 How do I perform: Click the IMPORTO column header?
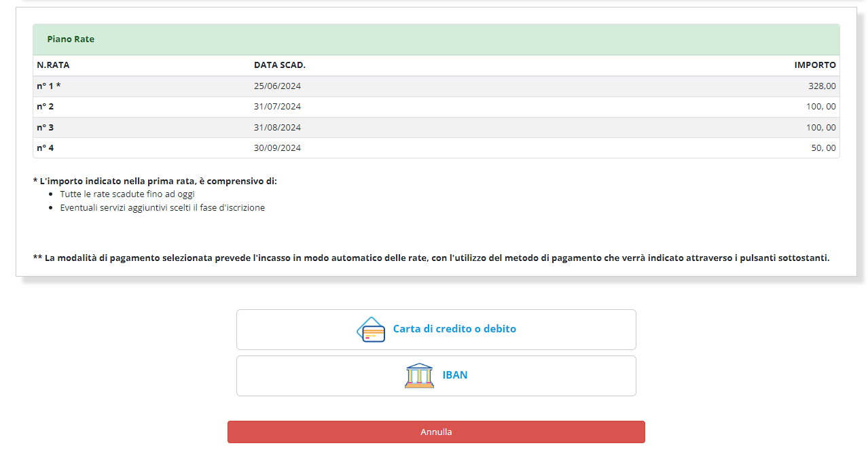tap(816, 65)
